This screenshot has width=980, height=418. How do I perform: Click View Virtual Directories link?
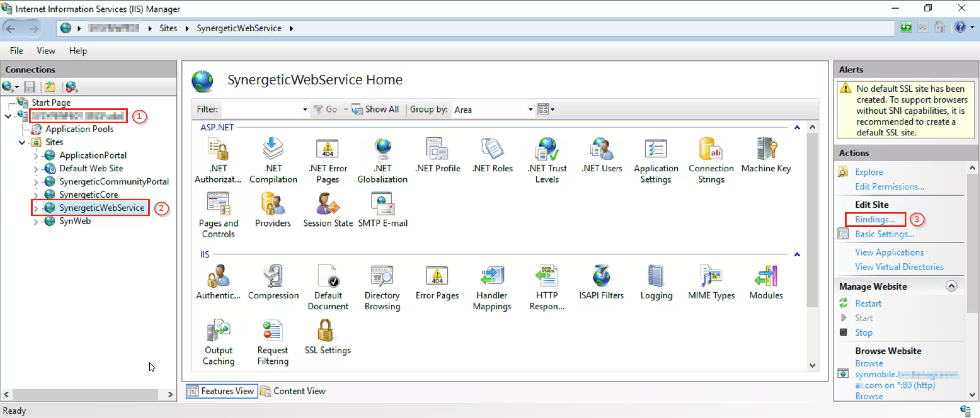(x=899, y=267)
